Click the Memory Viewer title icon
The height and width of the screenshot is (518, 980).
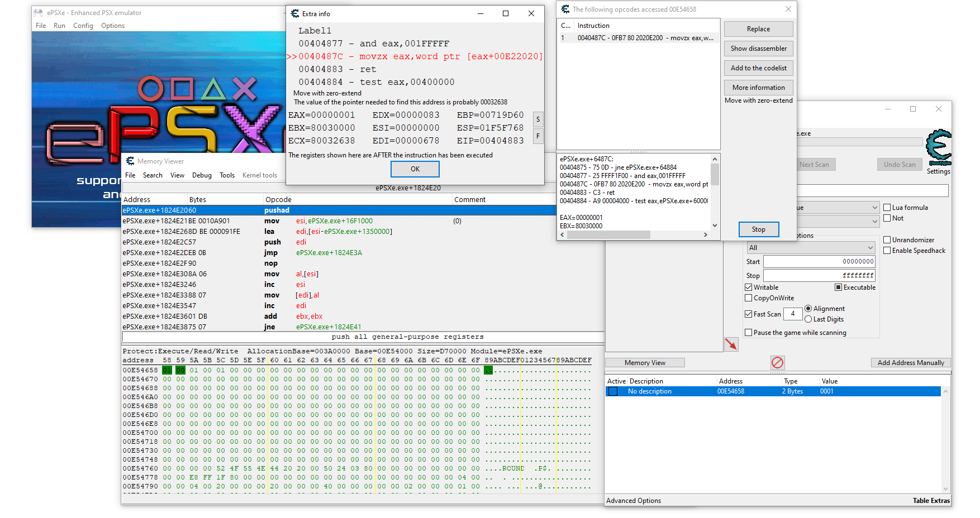(x=130, y=161)
